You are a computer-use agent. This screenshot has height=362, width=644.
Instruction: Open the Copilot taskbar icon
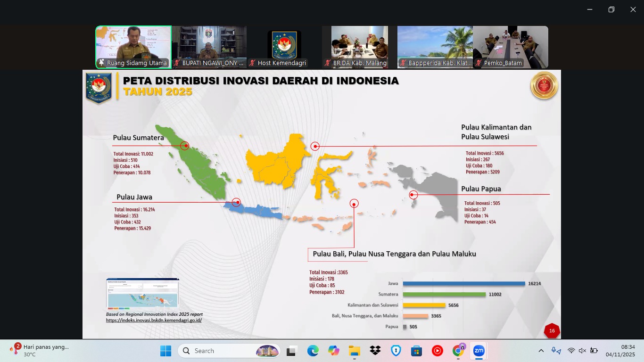click(x=334, y=351)
